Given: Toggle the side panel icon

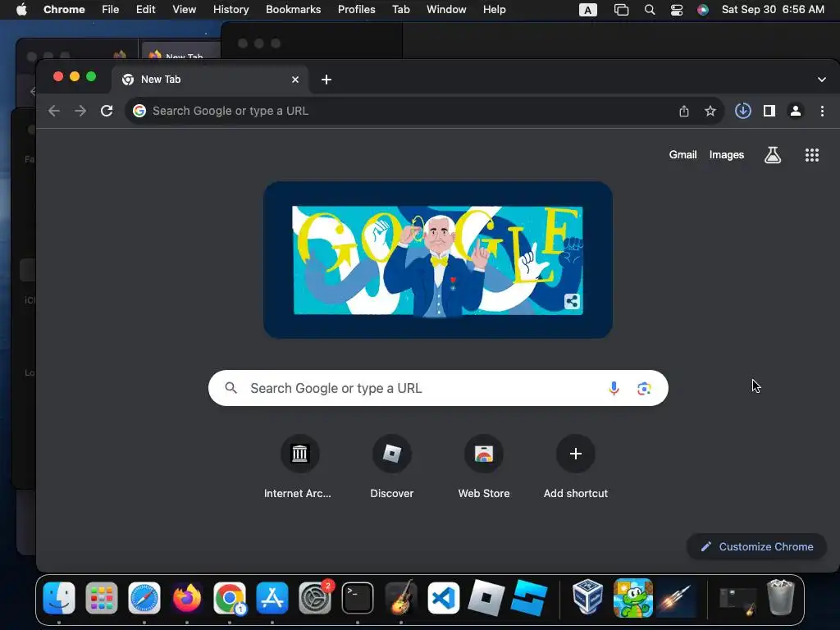Looking at the screenshot, I should tap(769, 111).
